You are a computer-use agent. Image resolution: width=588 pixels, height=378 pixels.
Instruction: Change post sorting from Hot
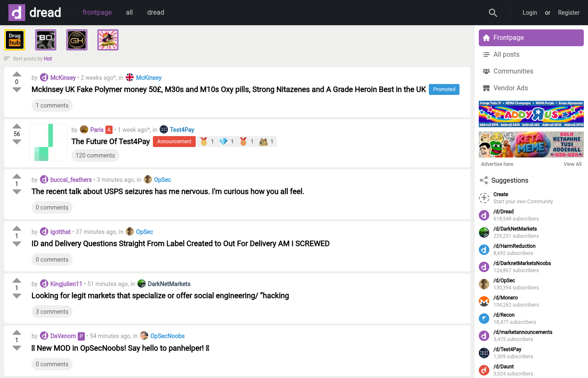point(48,59)
